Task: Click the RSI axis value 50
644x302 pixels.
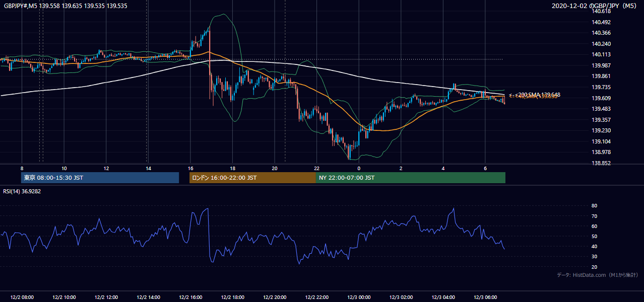Action: pyautogui.click(x=595, y=236)
